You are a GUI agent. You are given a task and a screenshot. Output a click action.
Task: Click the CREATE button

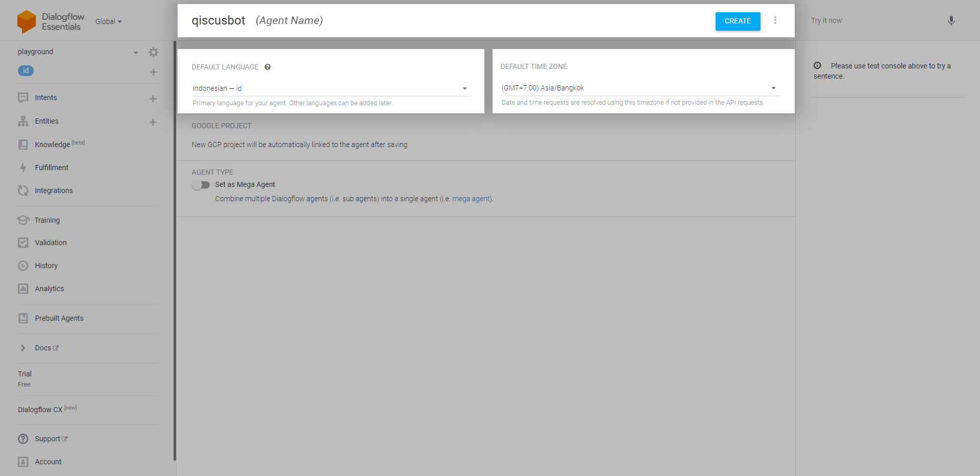[x=738, y=21]
